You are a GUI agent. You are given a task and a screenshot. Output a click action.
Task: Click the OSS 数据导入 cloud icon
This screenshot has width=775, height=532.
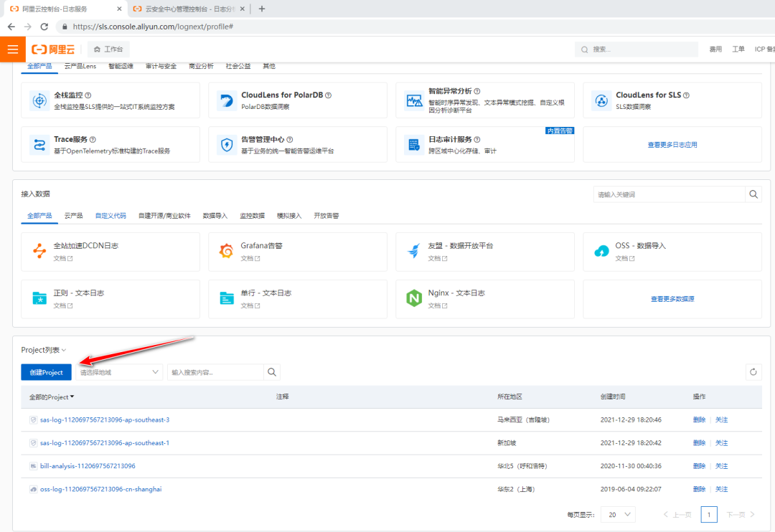point(601,251)
